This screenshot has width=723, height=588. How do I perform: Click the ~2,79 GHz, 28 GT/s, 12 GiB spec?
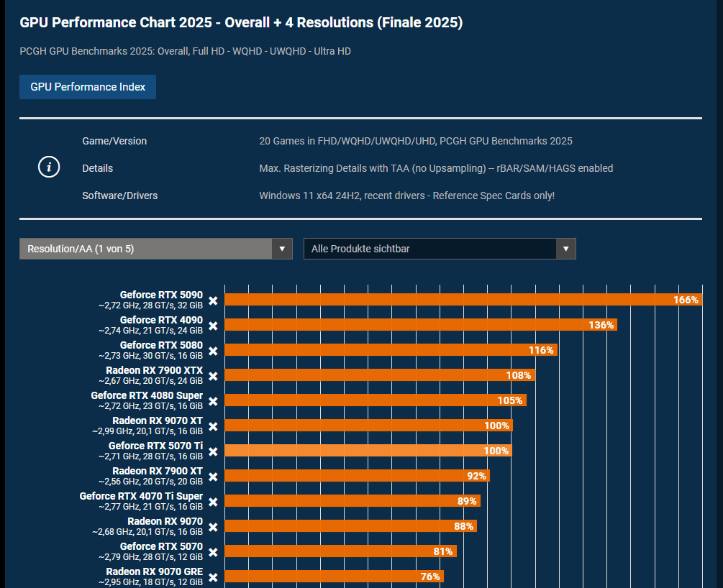(150, 556)
